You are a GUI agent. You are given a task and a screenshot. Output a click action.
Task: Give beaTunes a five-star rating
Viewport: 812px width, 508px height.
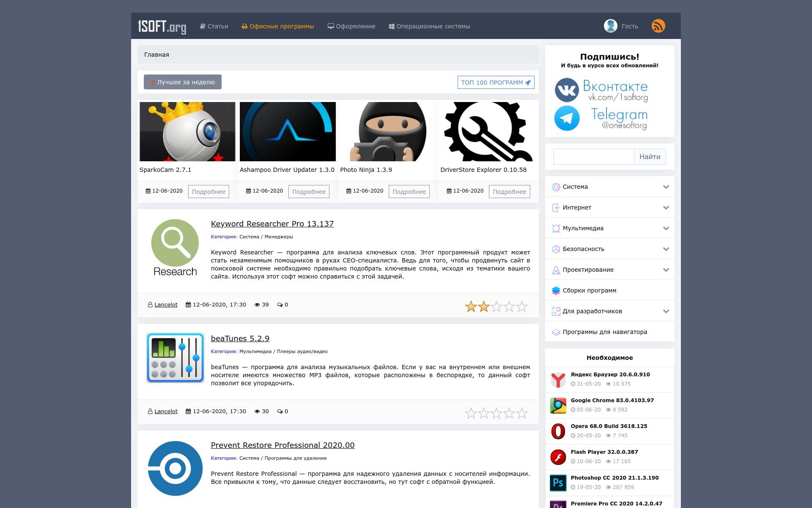[x=522, y=413]
